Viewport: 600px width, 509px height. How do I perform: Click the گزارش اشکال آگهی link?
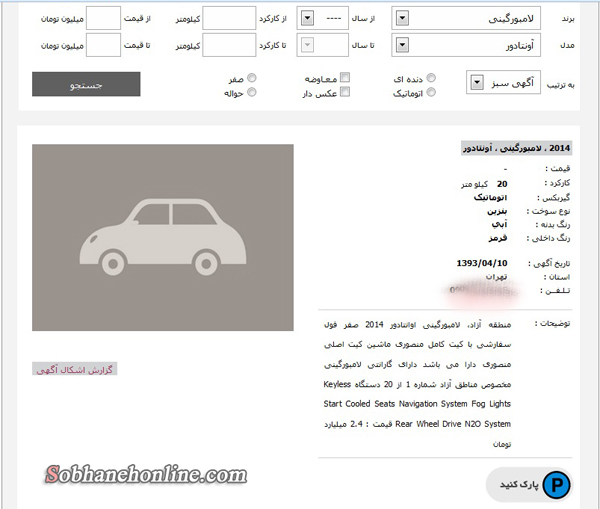pyautogui.click(x=75, y=370)
